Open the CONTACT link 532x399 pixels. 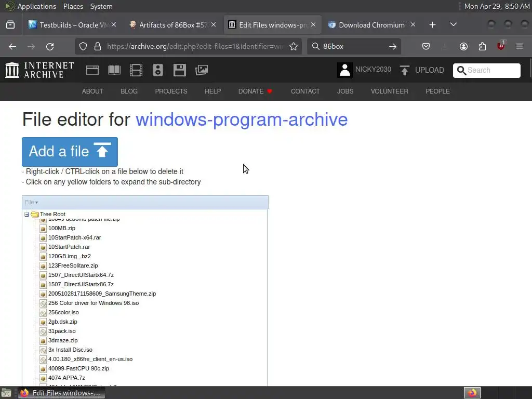(305, 91)
